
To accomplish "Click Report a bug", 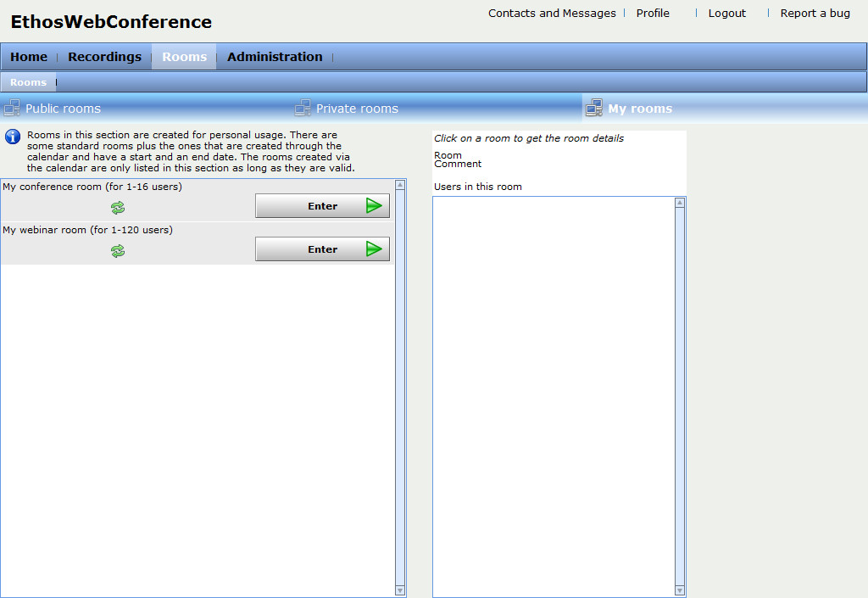I will click(x=815, y=13).
